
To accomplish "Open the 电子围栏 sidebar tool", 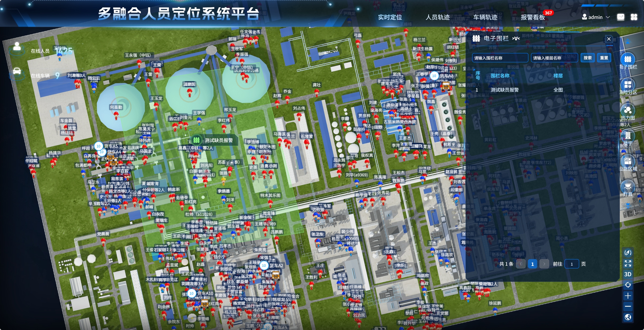I will tap(628, 60).
